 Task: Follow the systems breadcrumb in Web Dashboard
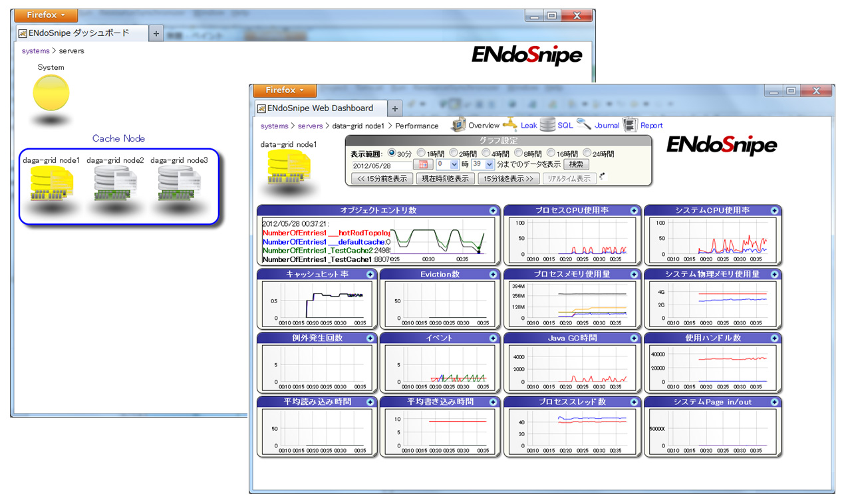(x=275, y=126)
